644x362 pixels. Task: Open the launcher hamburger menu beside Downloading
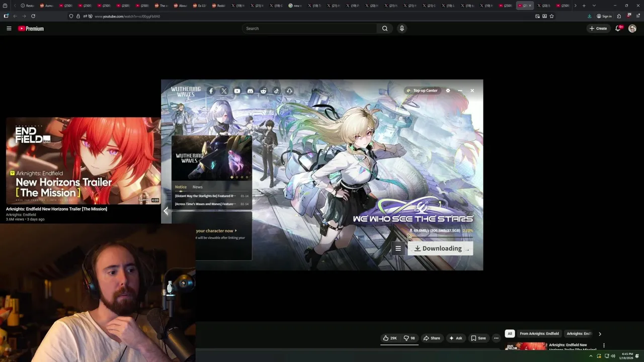coord(398,248)
